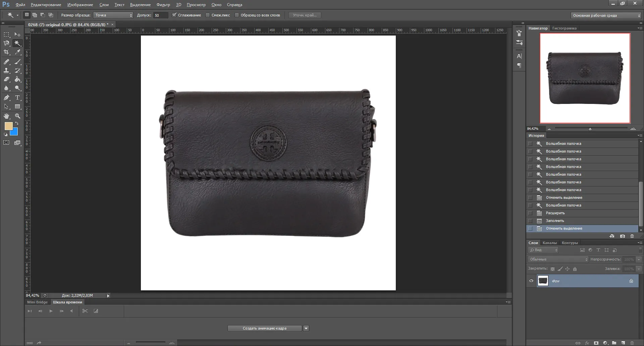Select the Eyedropper tool
Viewport: 644px width, 346px height.
point(17,52)
